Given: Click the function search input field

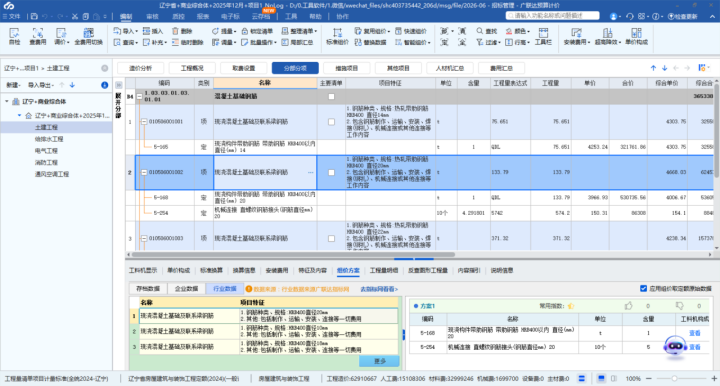Looking at the screenshot, I should coord(553,16).
